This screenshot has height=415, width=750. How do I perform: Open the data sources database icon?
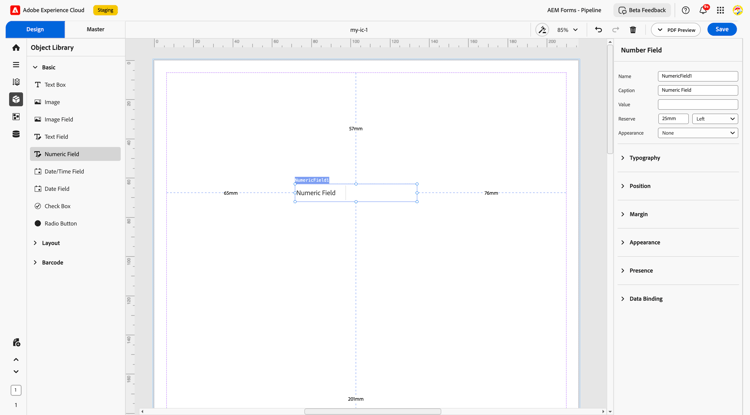(16, 134)
